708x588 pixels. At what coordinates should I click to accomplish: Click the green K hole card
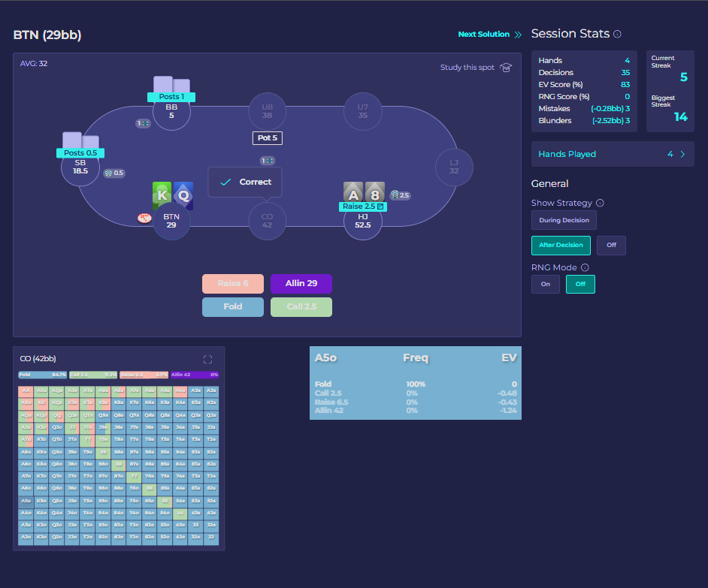tap(162, 194)
